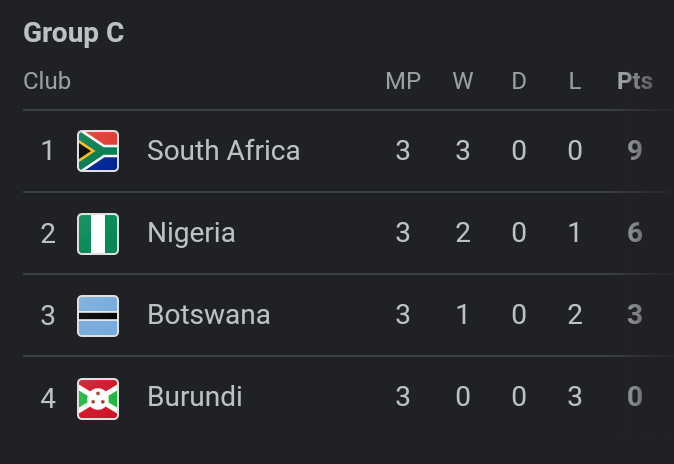Click the MP column header
This screenshot has height=464, width=674.
(x=403, y=82)
